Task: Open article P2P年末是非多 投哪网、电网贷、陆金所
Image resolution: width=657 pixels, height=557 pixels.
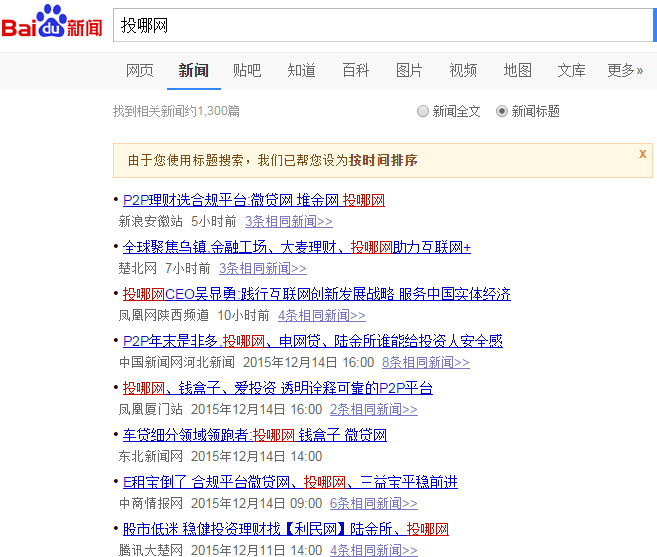Action: pyautogui.click(x=313, y=341)
